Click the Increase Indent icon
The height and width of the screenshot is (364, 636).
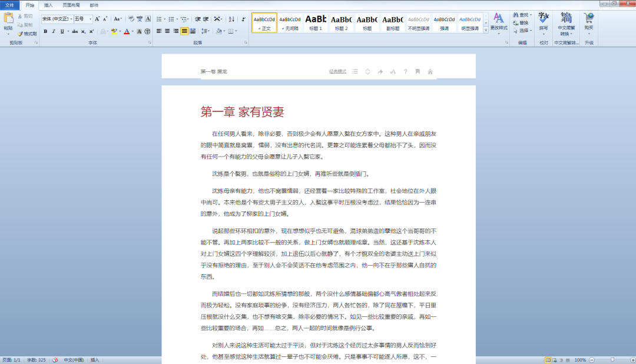[x=206, y=19]
